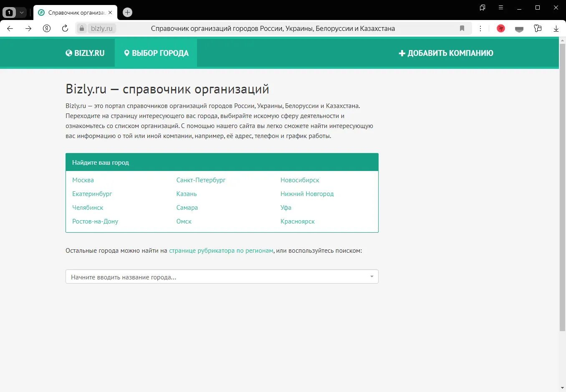The width and height of the screenshot is (566, 392).
Task: Open the Yandex home button
Action: (x=47, y=28)
